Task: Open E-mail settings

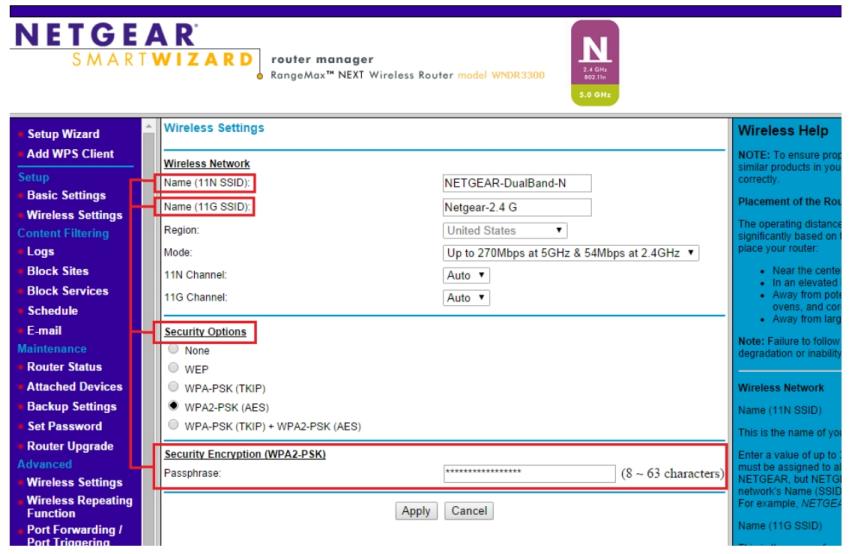Action: point(44,331)
